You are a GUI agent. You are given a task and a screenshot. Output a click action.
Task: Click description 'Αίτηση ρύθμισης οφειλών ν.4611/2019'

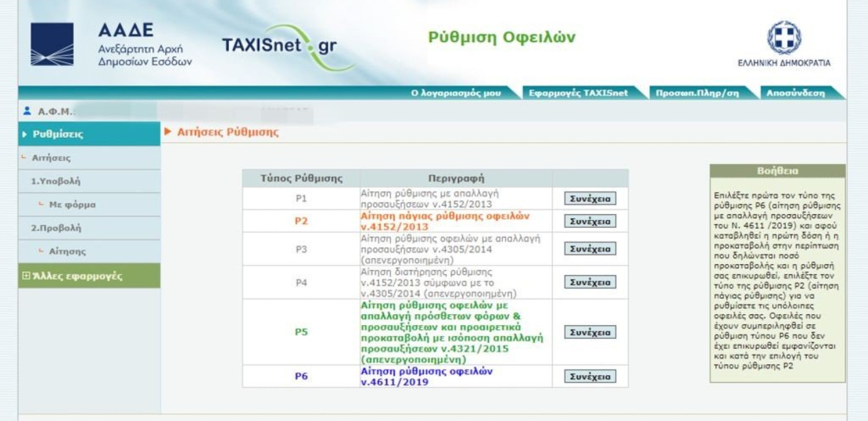click(427, 376)
